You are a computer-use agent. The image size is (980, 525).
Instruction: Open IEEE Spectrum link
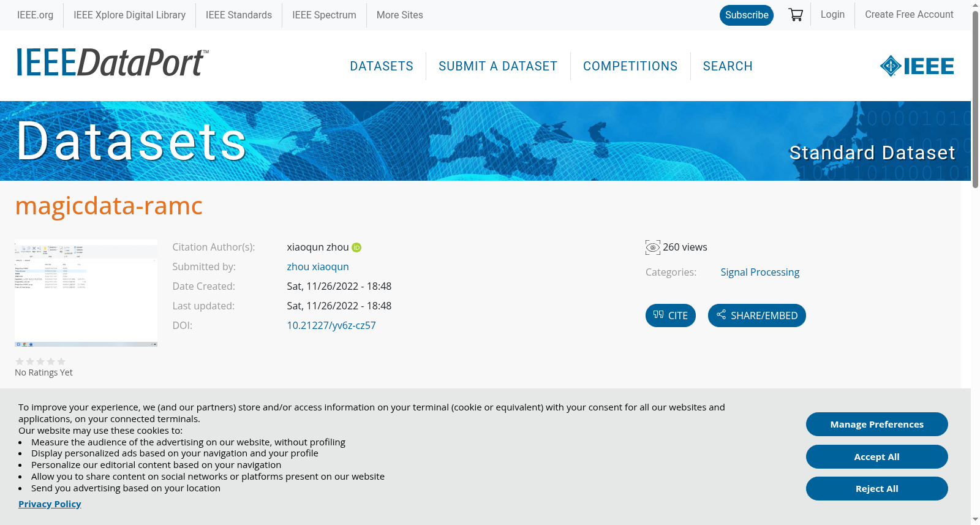tap(324, 15)
